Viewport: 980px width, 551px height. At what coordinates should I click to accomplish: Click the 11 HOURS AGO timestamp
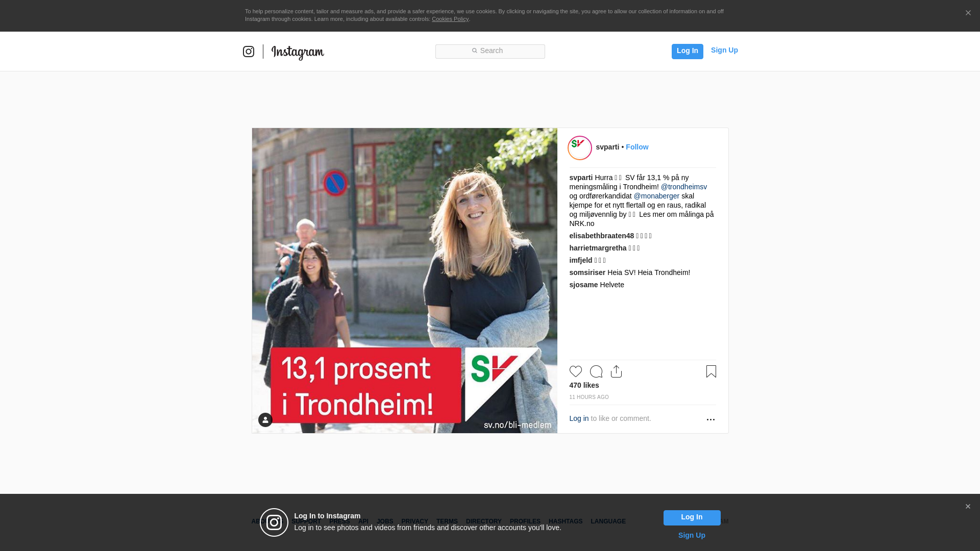point(589,397)
